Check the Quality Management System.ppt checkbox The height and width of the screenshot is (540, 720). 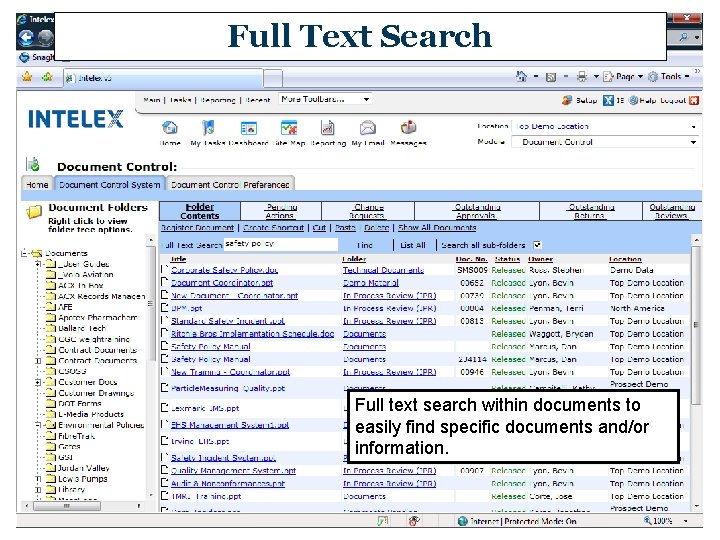164,471
